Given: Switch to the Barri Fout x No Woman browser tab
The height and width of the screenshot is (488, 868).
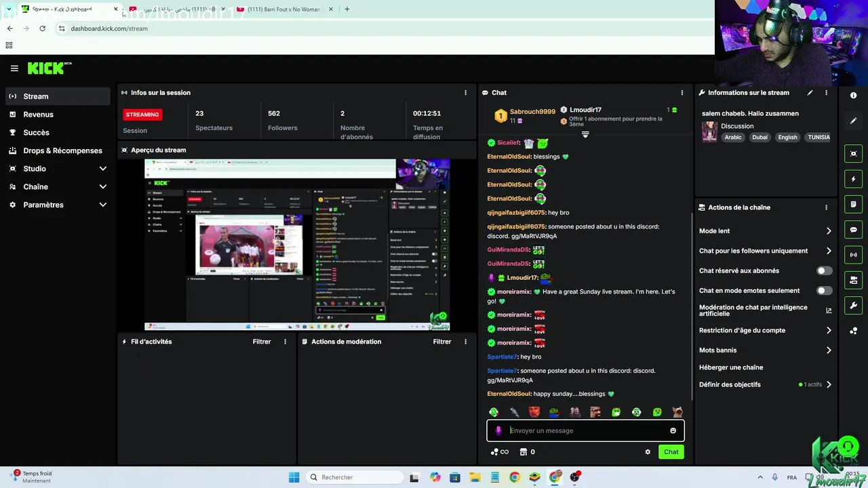Looking at the screenshot, I should click(x=283, y=9).
